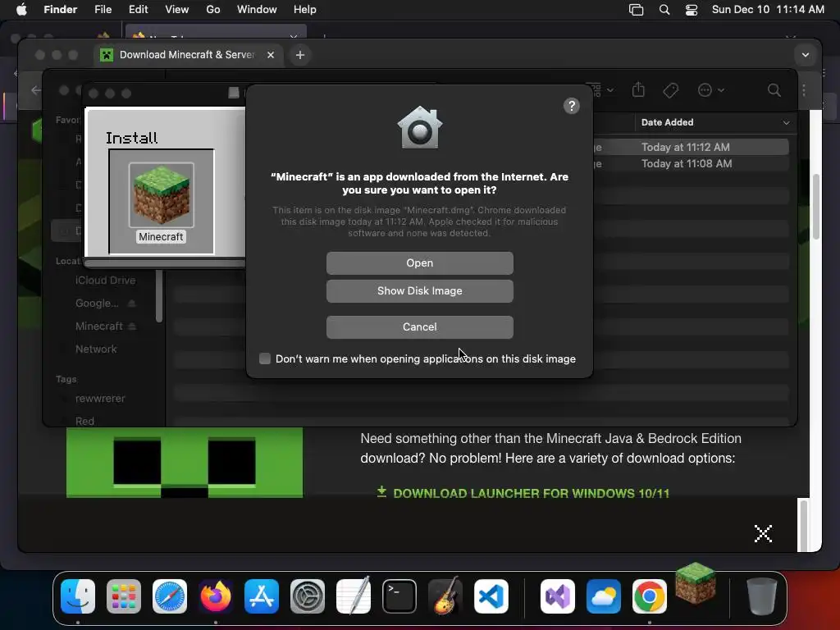840x630 pixels.
Task: Toggle Date Added sort chevron
Action: [x=786, y=123]
